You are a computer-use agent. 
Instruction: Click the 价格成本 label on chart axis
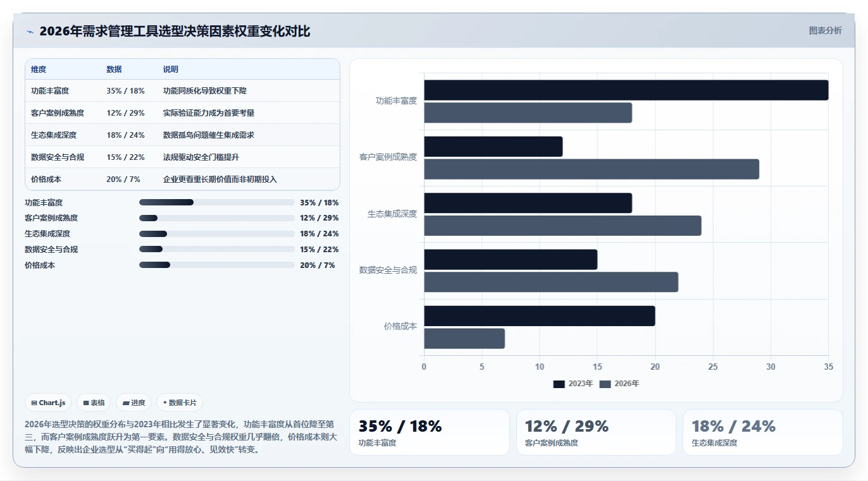(400, 327)
